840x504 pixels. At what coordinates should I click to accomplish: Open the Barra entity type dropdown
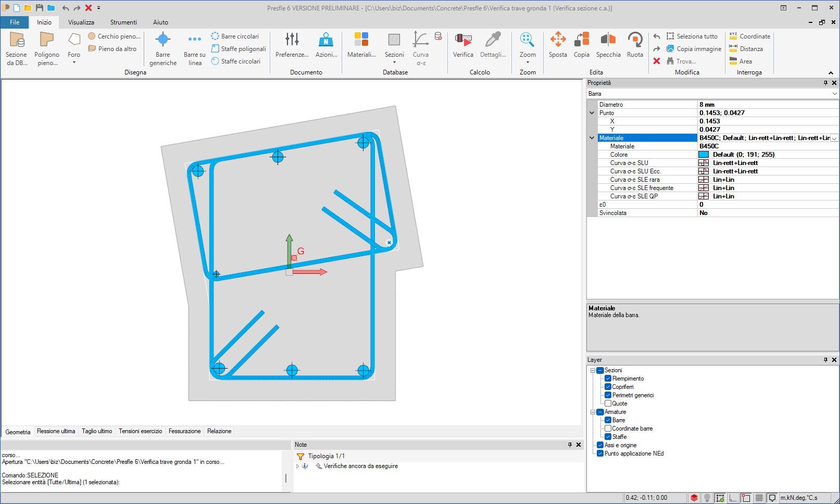(x=834, y=94)
